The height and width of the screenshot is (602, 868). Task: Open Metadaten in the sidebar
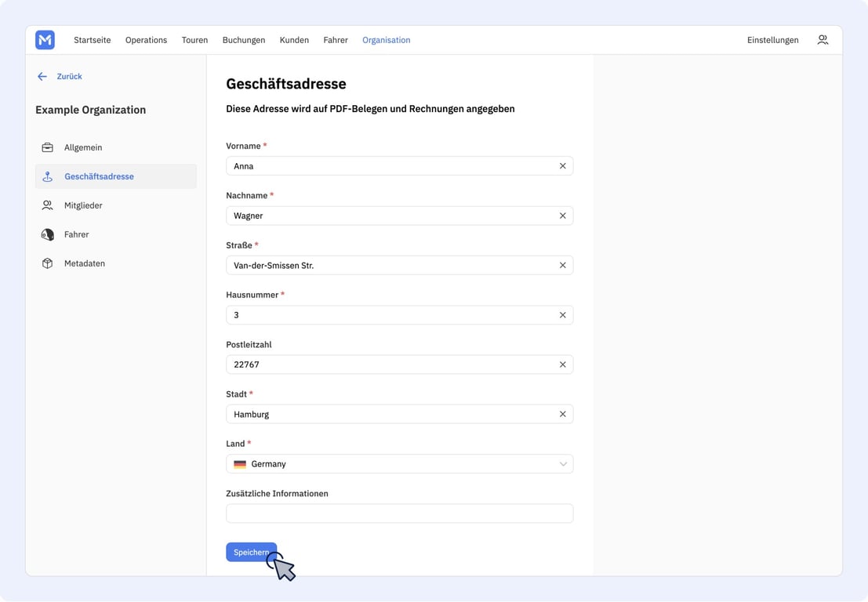click(x=116, y=263)
